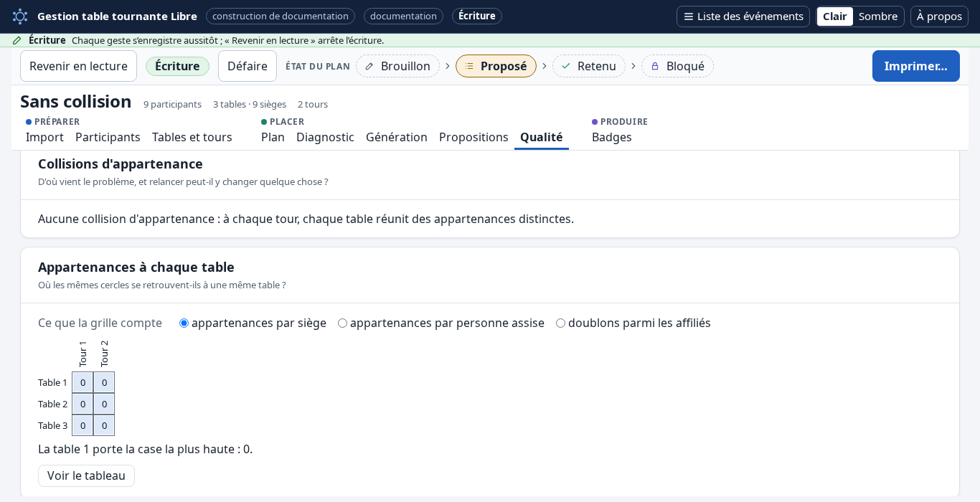Click the pencil icon in Écriture banner
This screenshot has width=980, height=502.
[x=17, y=40]
